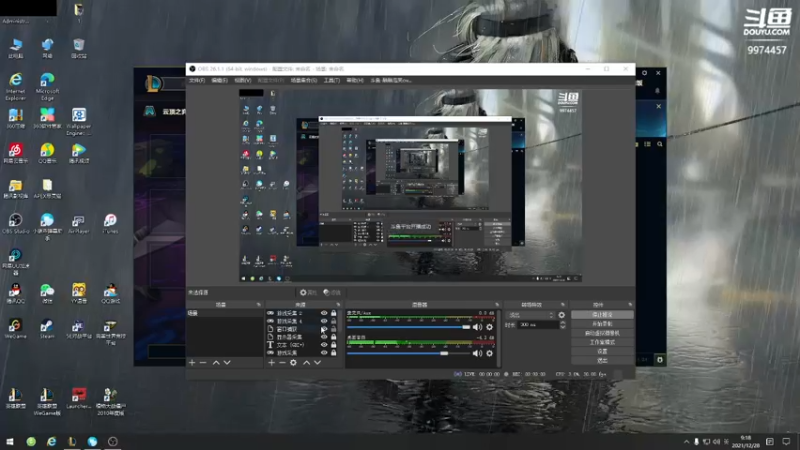Pop out the audio mixer dock icon
Image resolution: width=800 pixels, height=450 pixels.
(x=497, y=305)
